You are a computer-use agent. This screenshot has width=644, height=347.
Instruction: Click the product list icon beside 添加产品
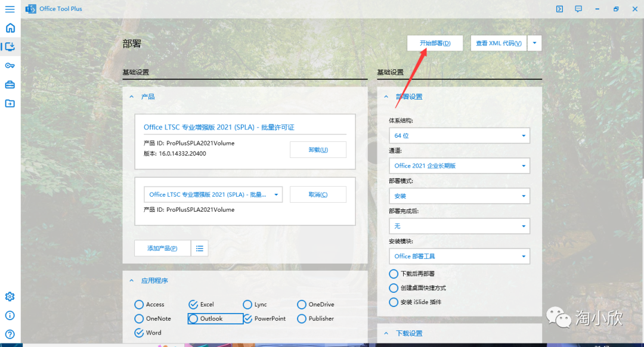tap(200, 249)
